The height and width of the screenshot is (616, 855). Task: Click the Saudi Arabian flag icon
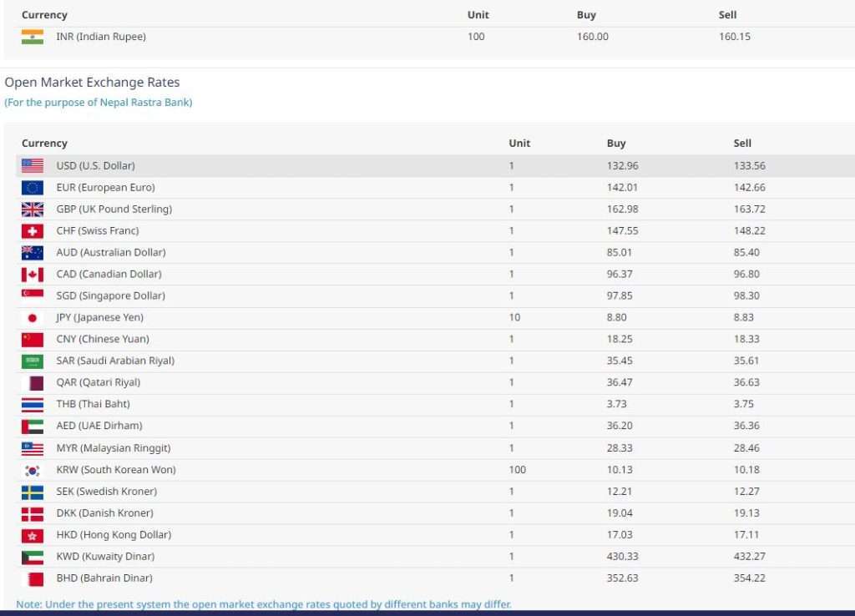click(x=33, y=361)
